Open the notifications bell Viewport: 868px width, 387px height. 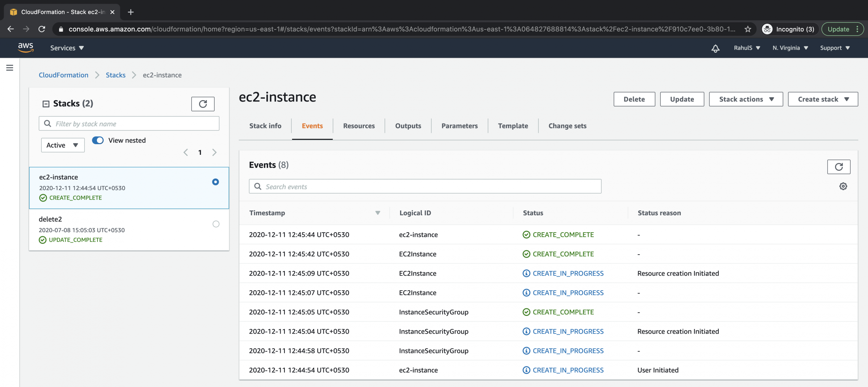pos(715,48)
